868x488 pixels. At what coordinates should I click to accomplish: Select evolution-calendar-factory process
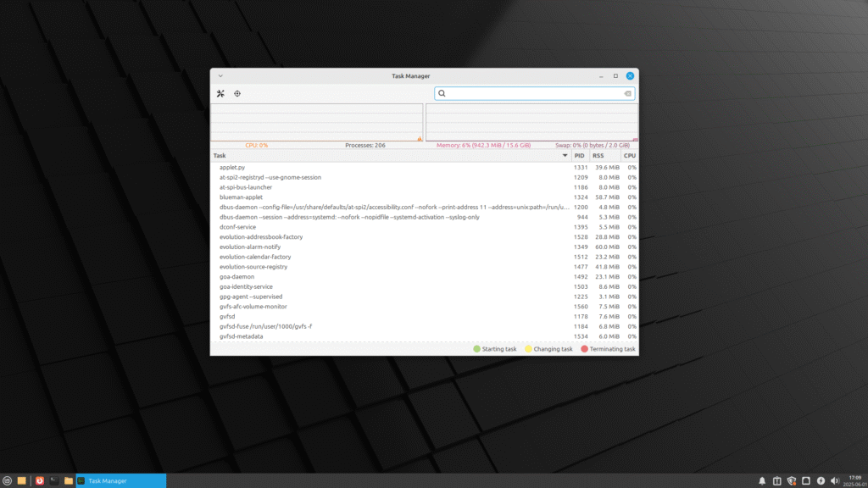click(424, 257)
